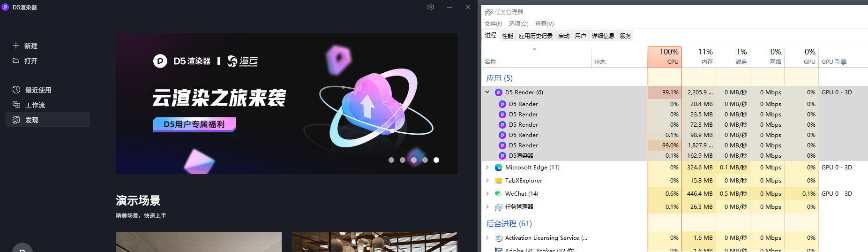The width and height of the screenshot is (868, 252).
Task: Click the 云渲染之旅来袭 banner image
Action: coord(287,104)
